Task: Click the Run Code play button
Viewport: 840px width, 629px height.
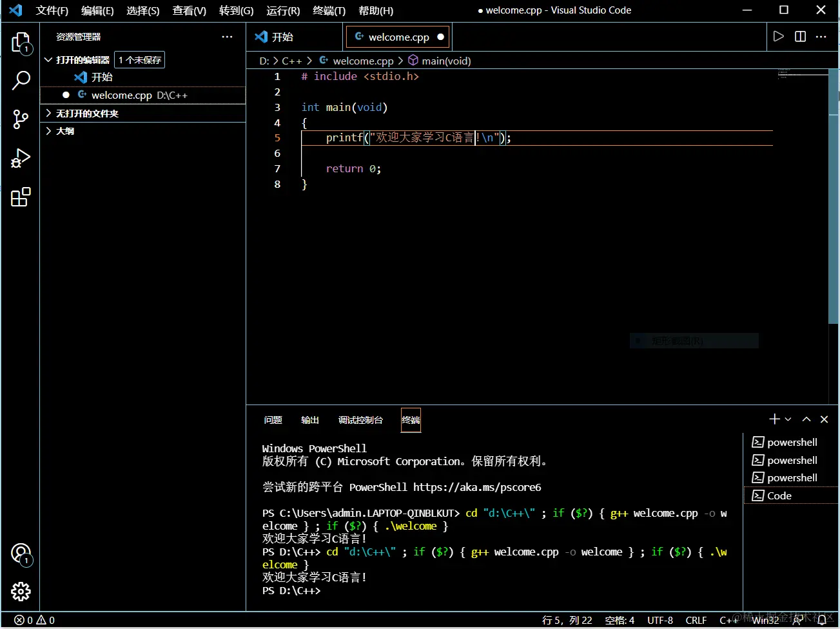Action: click(779, 37)
